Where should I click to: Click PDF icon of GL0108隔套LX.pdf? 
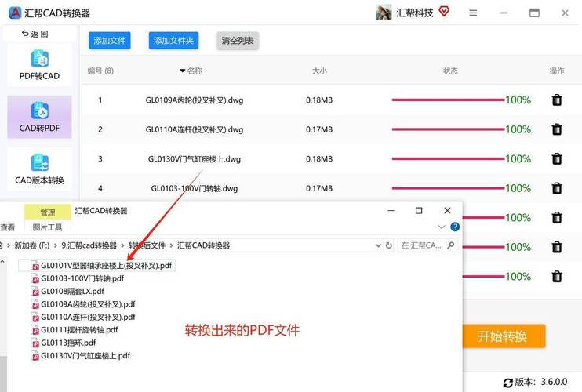[x=35, y=292]
